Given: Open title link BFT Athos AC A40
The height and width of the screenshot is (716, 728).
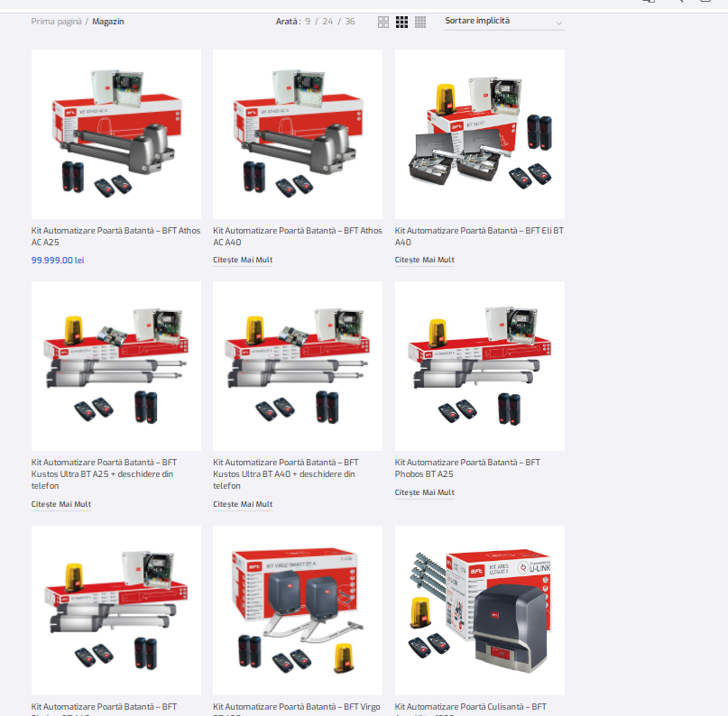Looking at the screenshot, I should click(298, 236).
